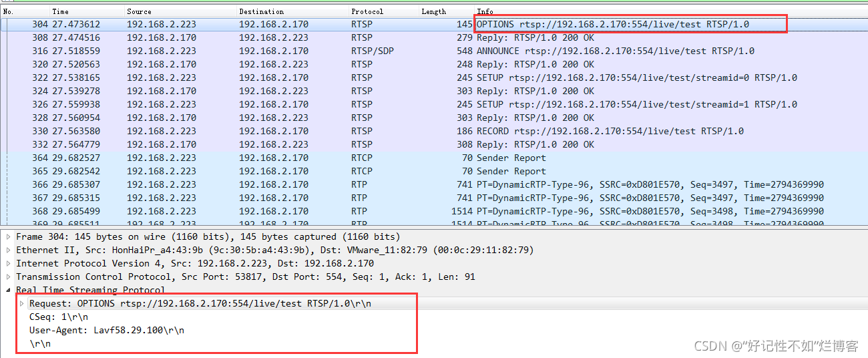Select packet 367 RTP row
Screen dimensions: 868x358
point(434,198)
